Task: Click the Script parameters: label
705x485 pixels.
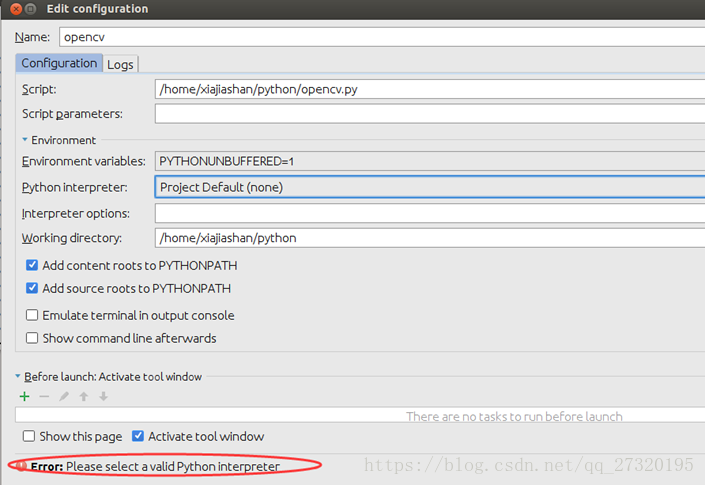Action: click(72, 114)
